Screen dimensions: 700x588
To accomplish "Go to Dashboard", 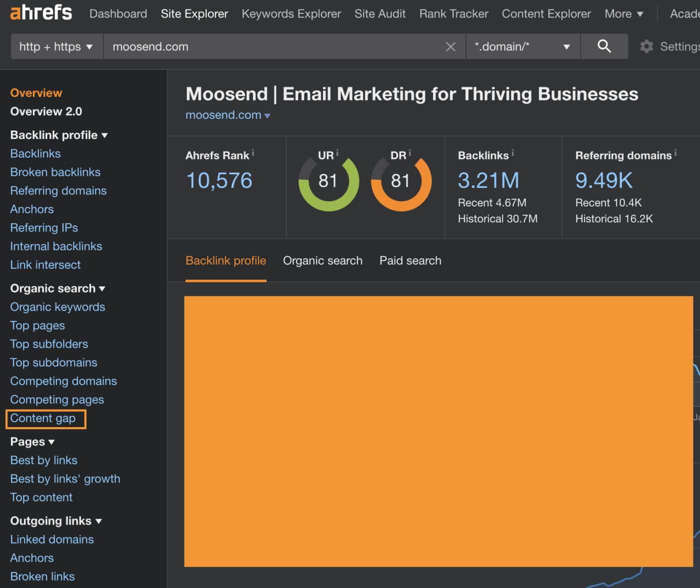I will [118, 13].
